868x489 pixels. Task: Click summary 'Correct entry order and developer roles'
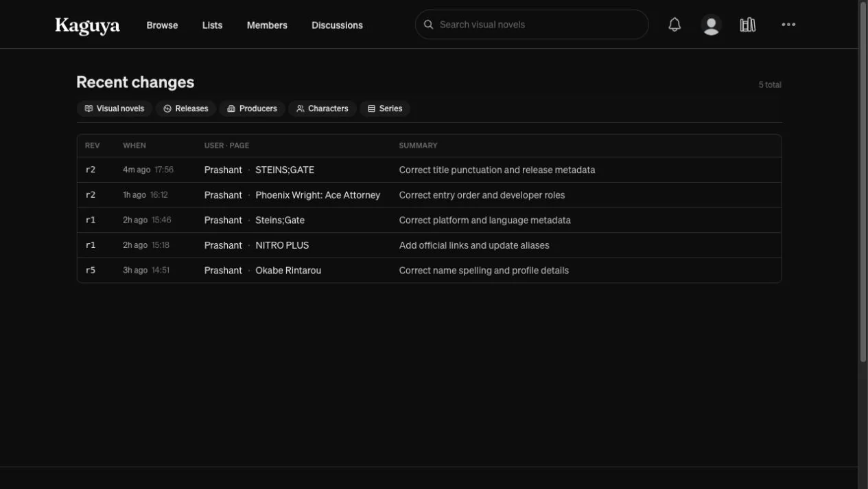(482, 195)
